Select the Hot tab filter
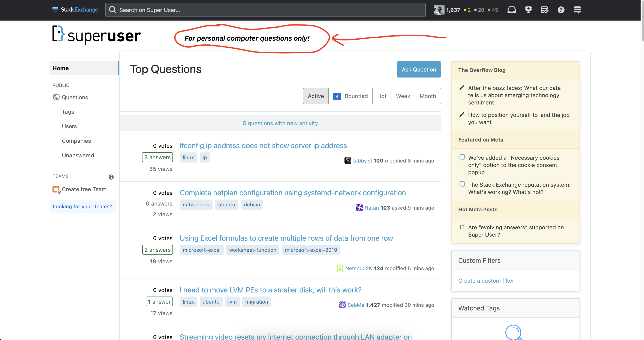 click(381, 96)
